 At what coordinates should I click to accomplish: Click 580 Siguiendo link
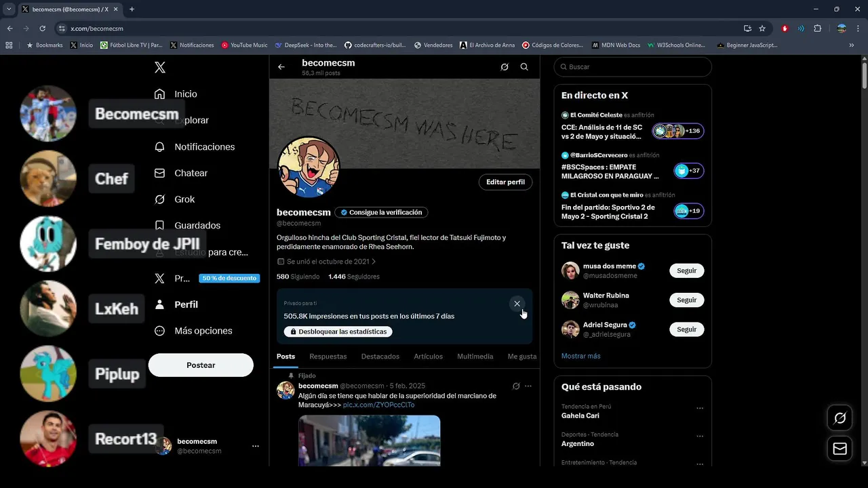click(298, 277)
